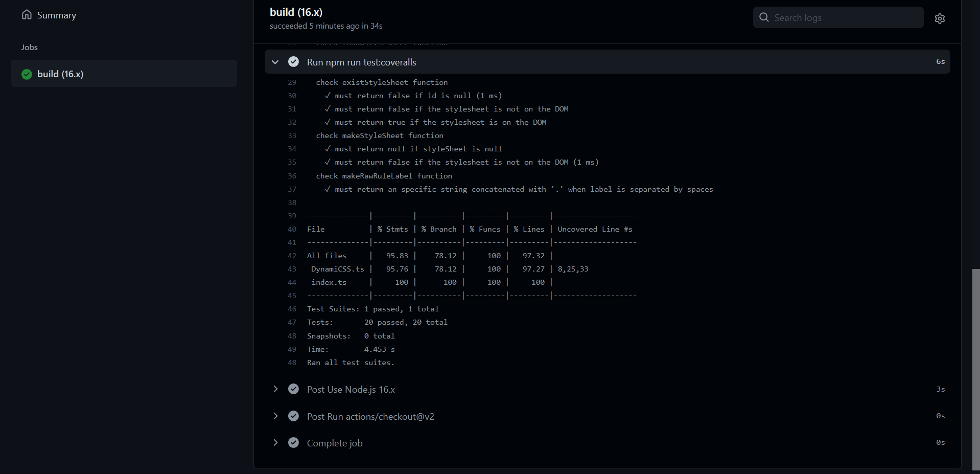Click the page vertical scrollbar thumb
The height and width of the screenshot is (474, 980).
[x=976, y=368]
